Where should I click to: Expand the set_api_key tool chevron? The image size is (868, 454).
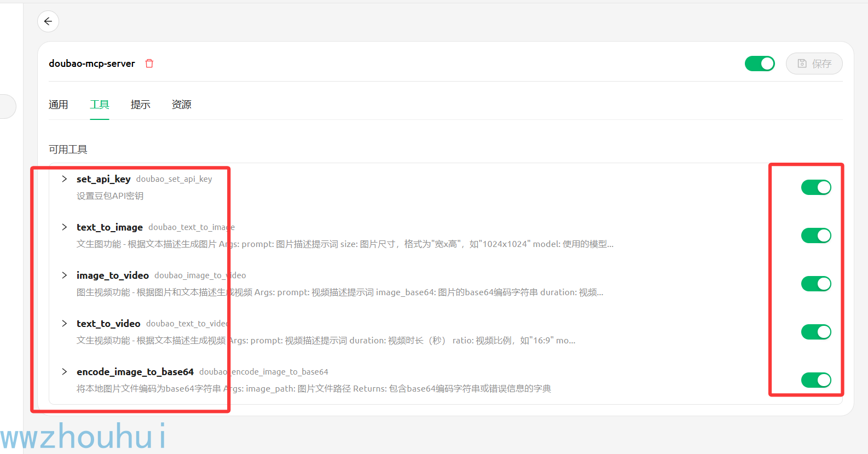[65, 179]
